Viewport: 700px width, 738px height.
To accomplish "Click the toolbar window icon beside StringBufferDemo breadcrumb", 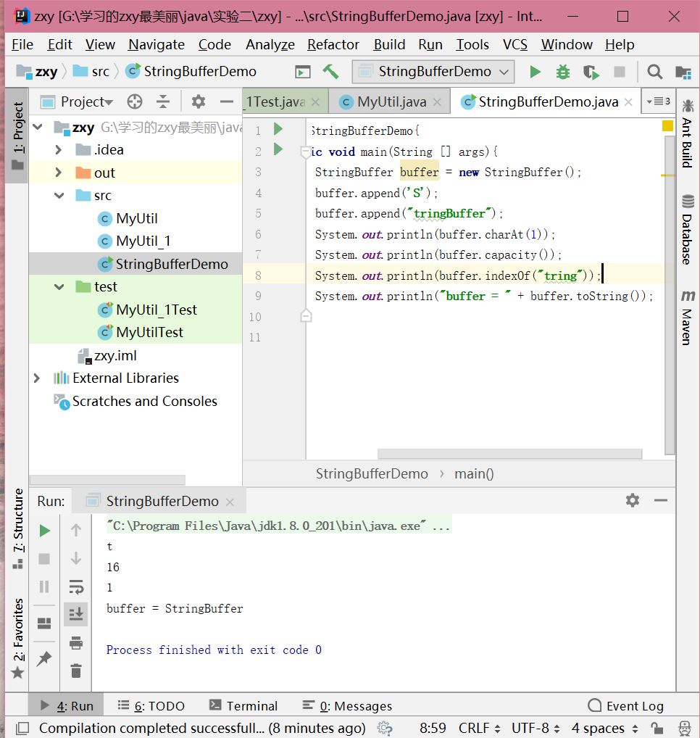I will pyautogui.click(x=302, y=72).
